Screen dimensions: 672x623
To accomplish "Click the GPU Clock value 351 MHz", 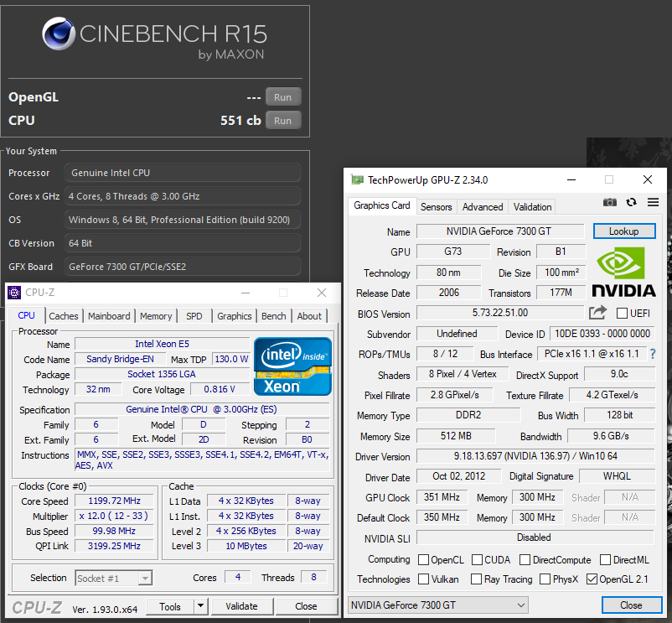I will pyautogui.click(x=442, y=497).
